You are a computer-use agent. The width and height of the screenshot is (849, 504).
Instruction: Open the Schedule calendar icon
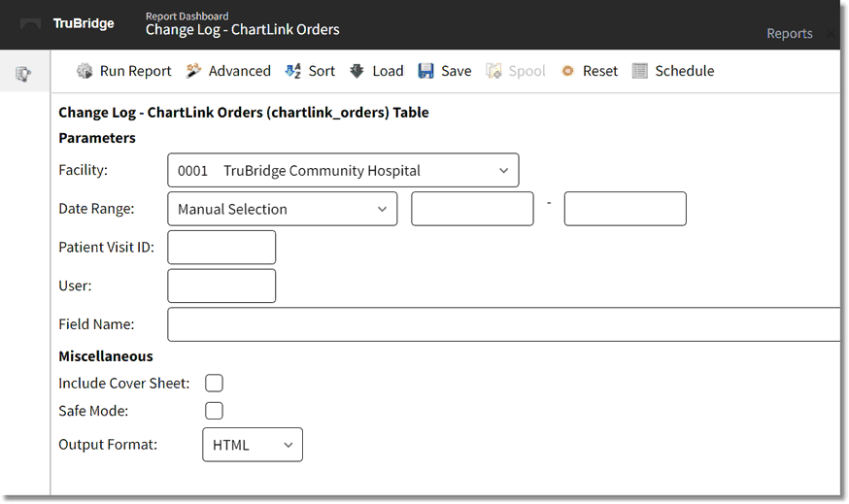tap(639, 71)
